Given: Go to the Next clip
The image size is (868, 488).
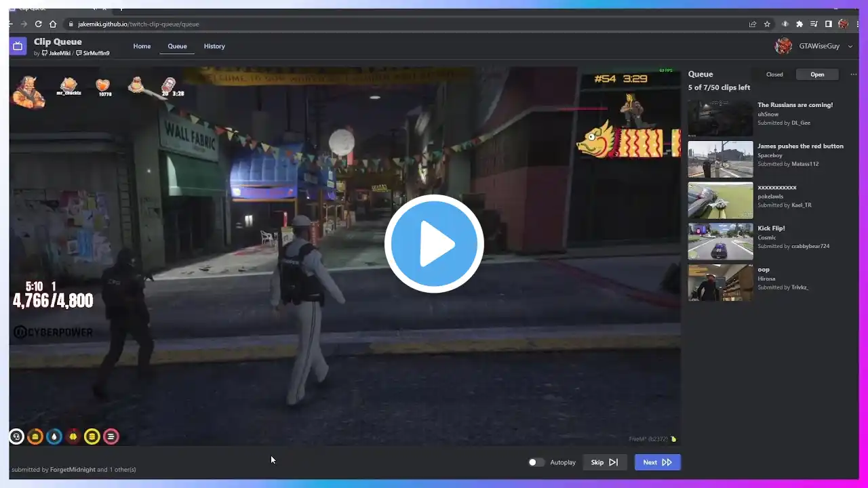Looking at the screenshot, I should (x=658, y=462).
